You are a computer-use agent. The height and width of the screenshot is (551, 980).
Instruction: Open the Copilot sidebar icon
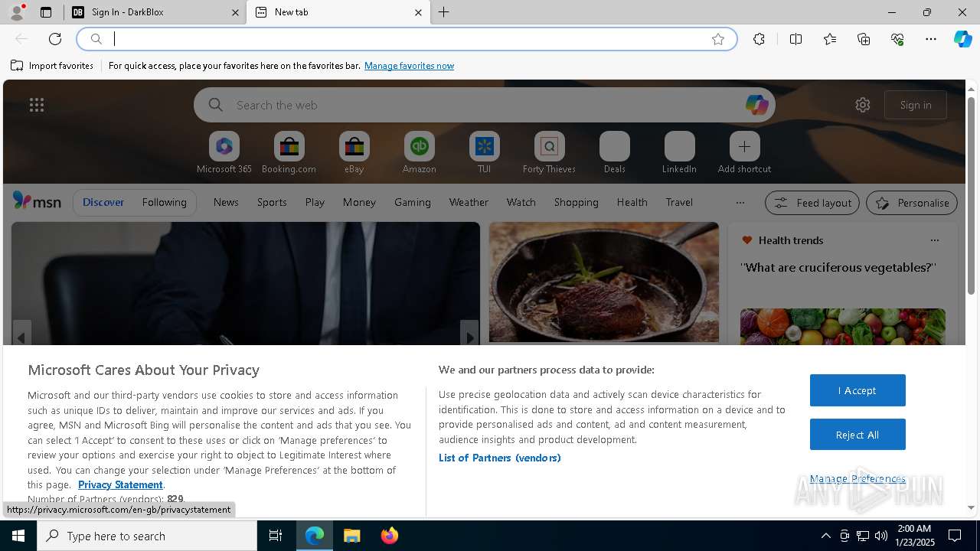tap(962, 39)
